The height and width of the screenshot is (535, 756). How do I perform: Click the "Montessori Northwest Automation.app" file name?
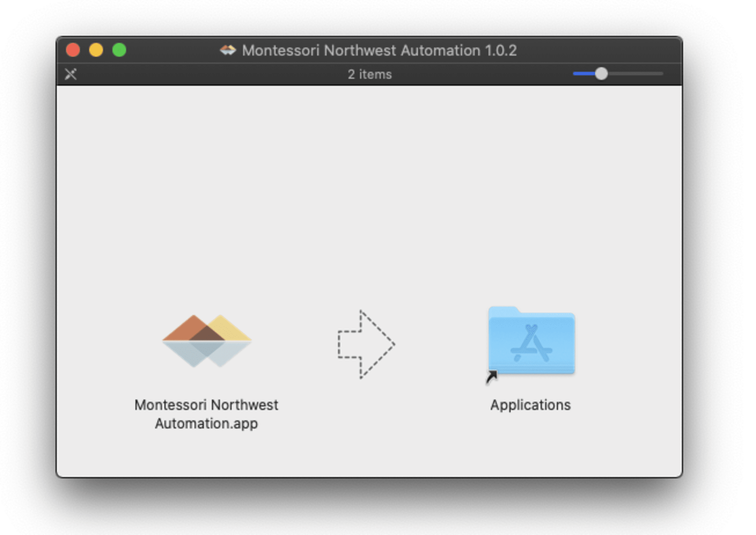206,414
